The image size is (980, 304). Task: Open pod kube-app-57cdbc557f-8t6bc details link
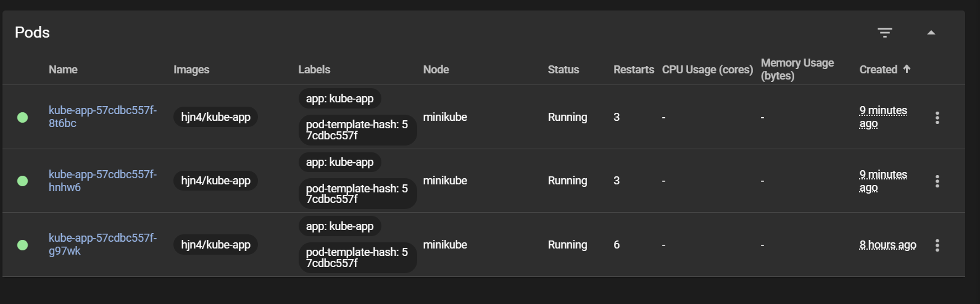click(102, 117)
